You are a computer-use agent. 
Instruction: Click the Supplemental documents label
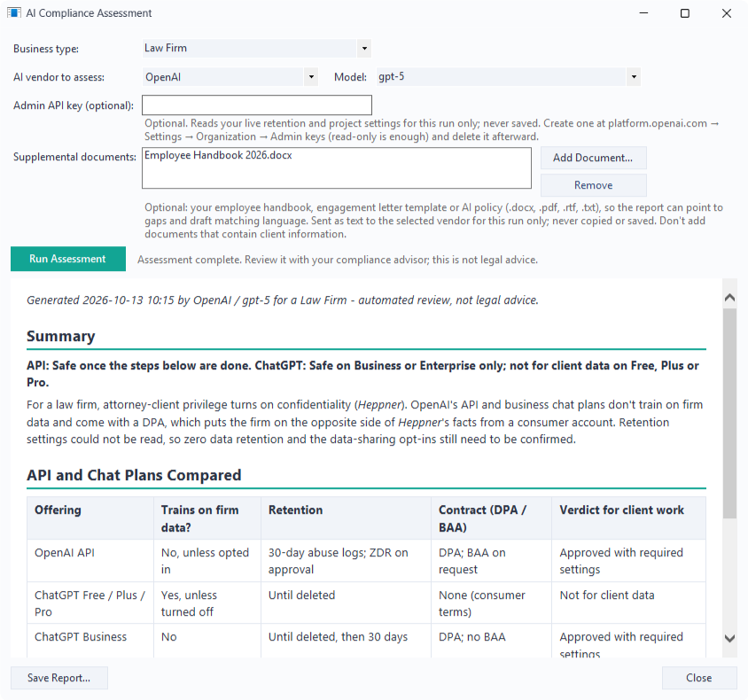74,157
